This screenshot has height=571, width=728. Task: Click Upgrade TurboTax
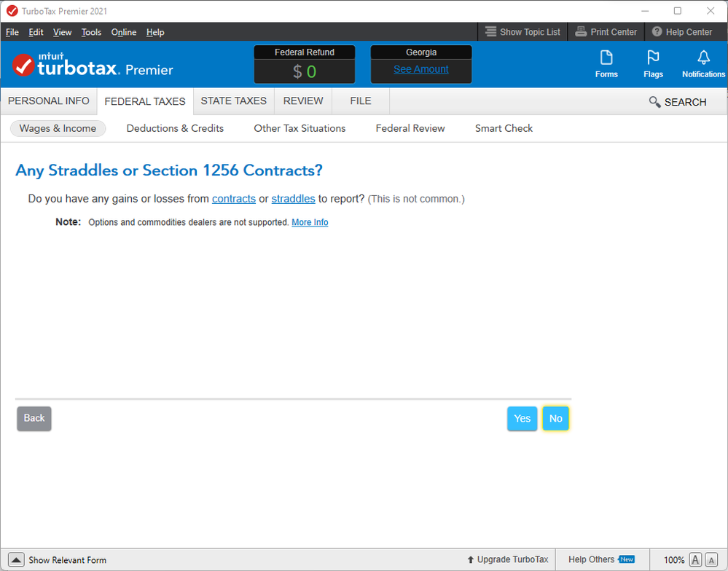(x=508, y=559)
